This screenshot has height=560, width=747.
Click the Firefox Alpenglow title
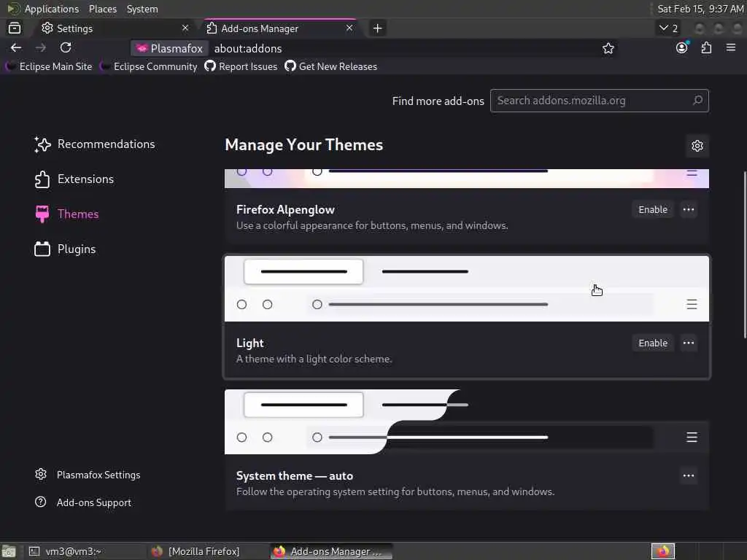pyautogui.click(x=285, y=210)
